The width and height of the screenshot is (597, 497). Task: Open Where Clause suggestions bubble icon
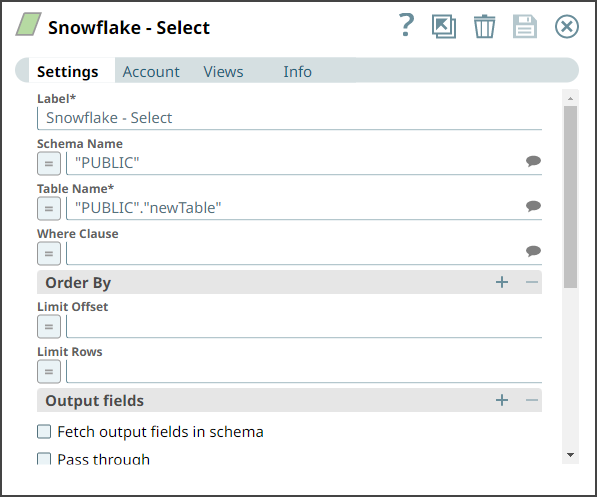click(x=533, y=251)
